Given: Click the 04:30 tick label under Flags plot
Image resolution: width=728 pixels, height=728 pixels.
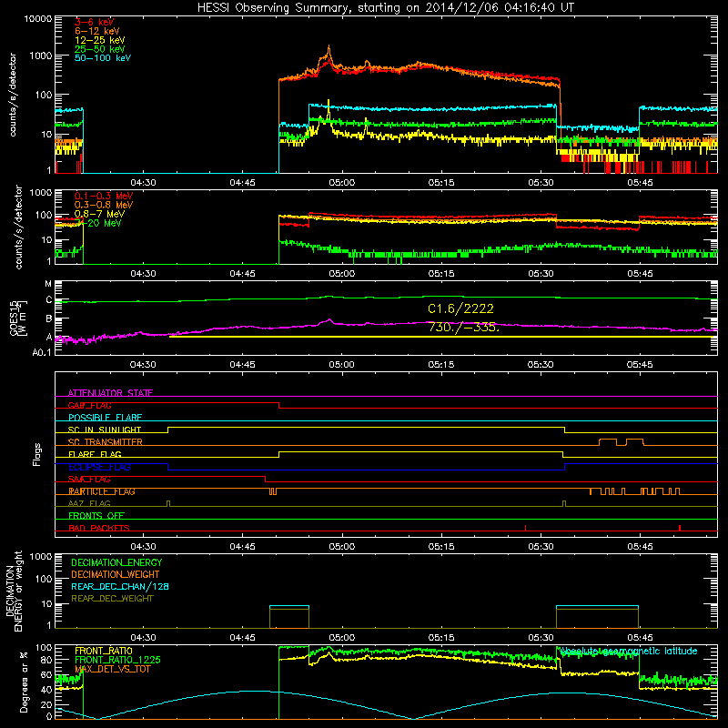Looking at the screenshot, I should coord(143,547).
